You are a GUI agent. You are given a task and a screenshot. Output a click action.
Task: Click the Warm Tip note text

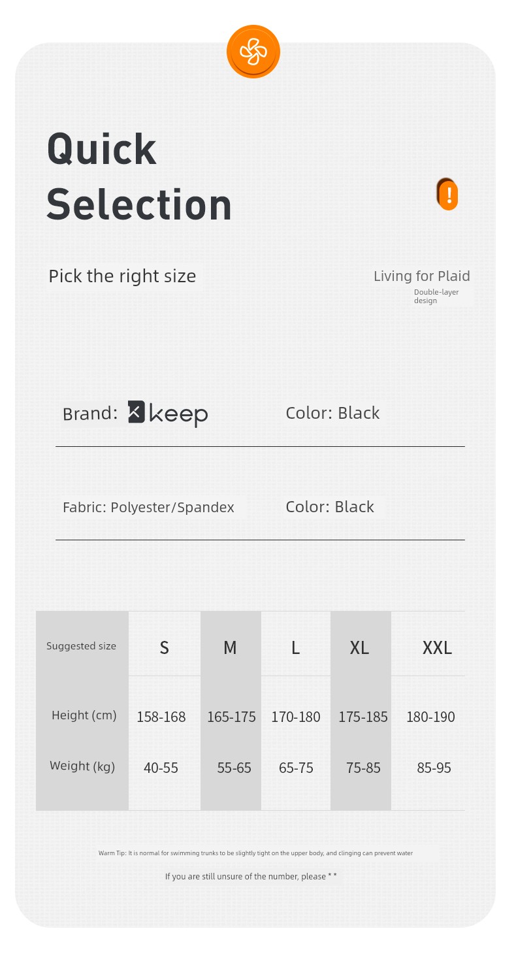[x=255, y=853]
